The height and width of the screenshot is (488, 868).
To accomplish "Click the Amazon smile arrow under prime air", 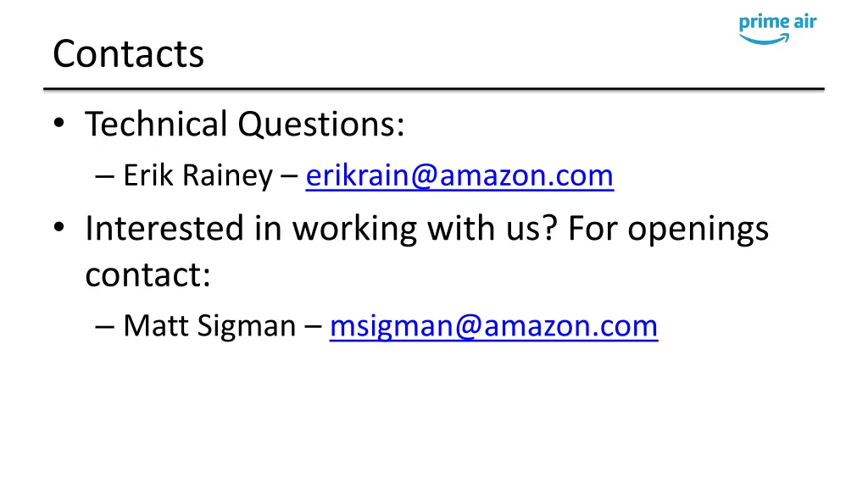I will coord(765,39).
